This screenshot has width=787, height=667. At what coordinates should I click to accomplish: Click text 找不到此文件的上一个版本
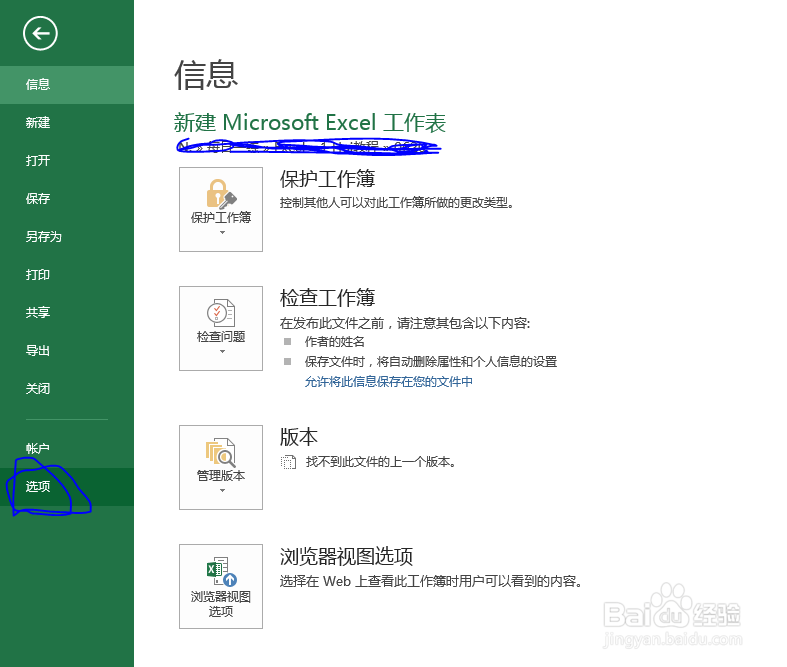(380, 462)
